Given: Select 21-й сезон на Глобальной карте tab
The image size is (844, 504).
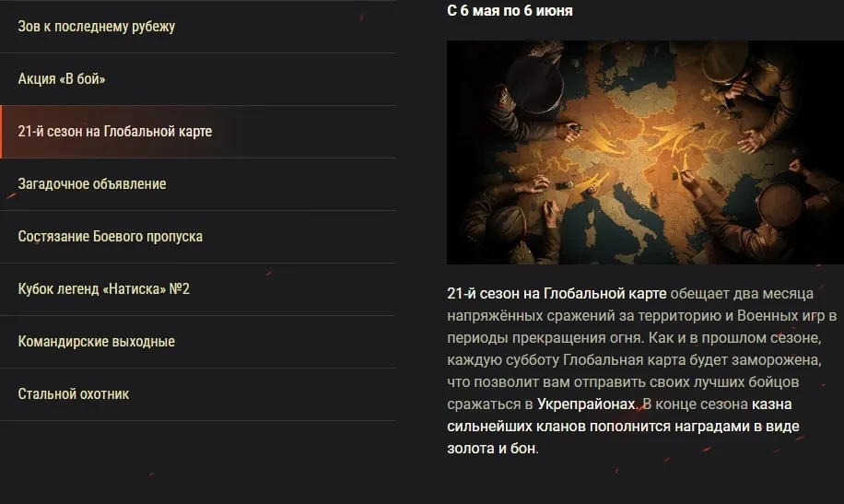Looking at the screenshot, I should [198, 132].
